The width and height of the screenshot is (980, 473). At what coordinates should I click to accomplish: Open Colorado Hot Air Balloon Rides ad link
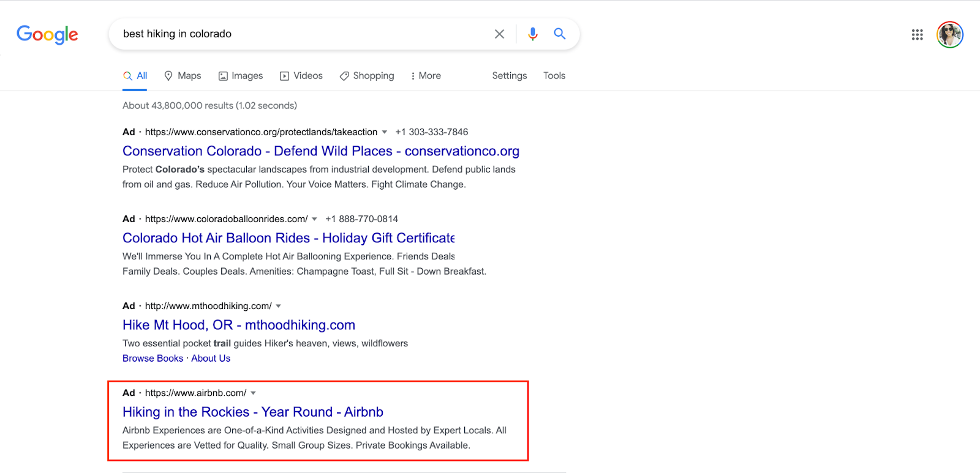click(x=288, y=238)
